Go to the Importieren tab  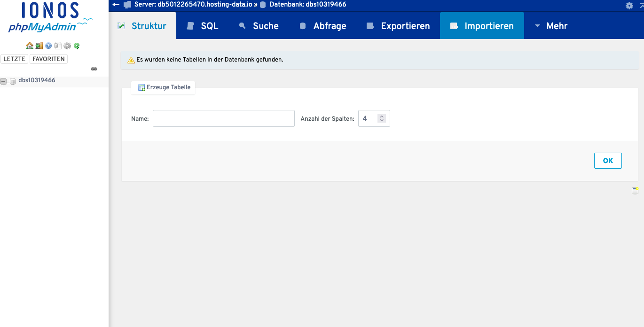482,26
